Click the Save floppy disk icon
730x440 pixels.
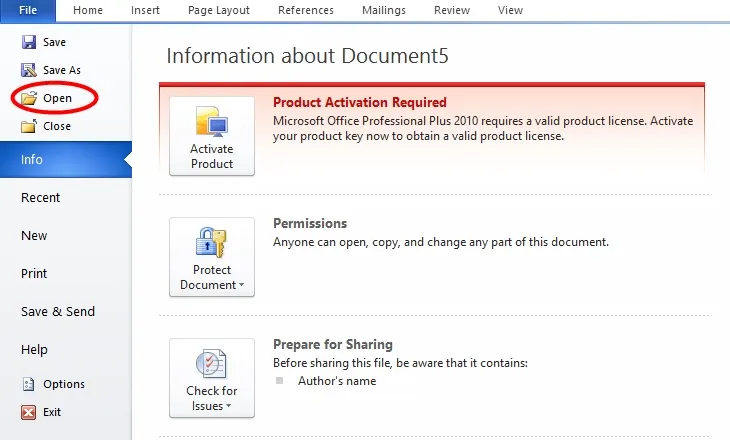[29, 42]
